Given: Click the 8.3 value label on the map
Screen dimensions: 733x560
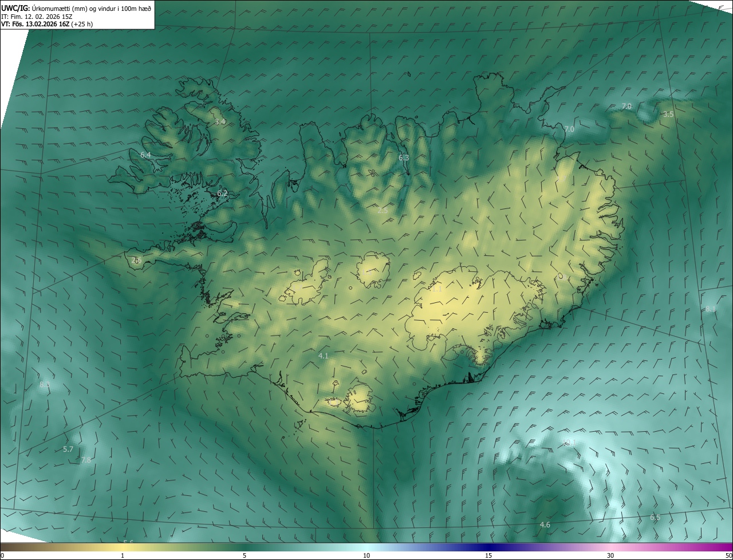Looking at the screenshot, I should (x=45, y=385).
